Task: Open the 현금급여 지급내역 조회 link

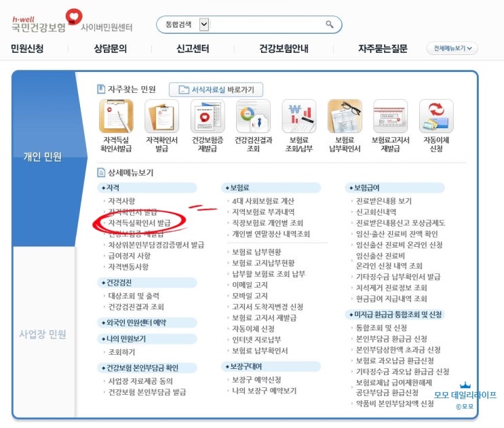Action: point(391,298)
